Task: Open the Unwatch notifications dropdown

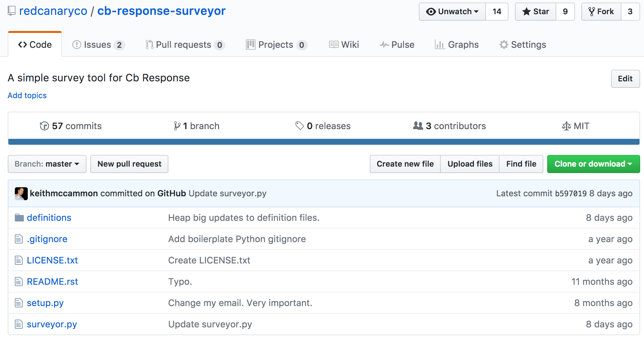Action: click(452, 12)
